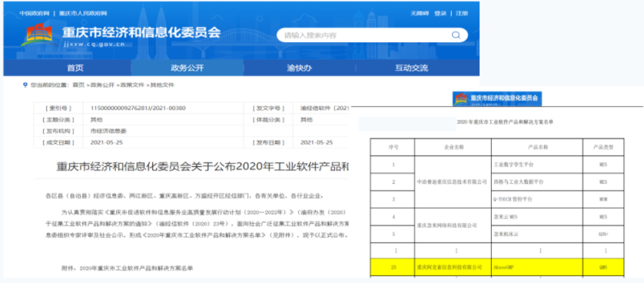
Task: Click 首页 in the breadcrumb trail
Action: click(78, 85)
